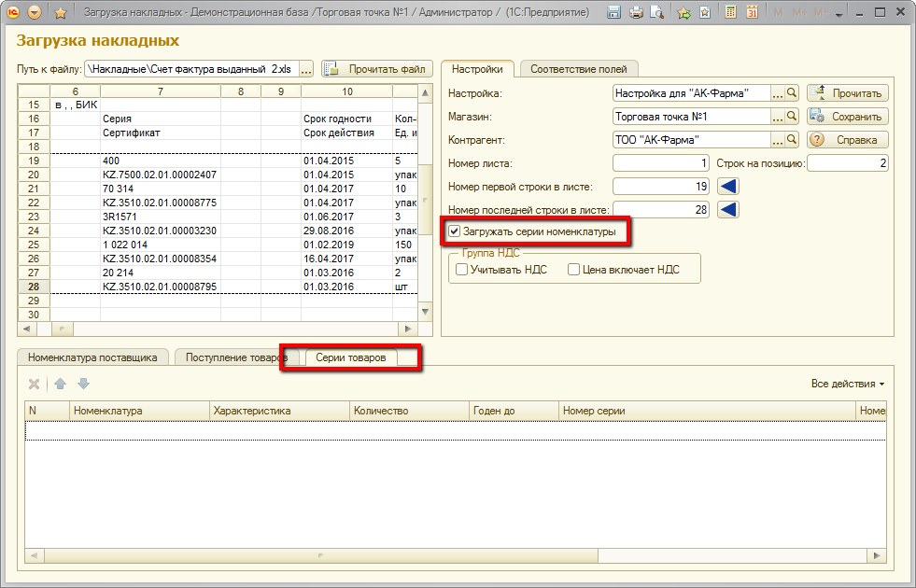The image size is (916, 588).
Task: Enable the Учитывать НДС checkbox
Action: (x=461, y=270)
